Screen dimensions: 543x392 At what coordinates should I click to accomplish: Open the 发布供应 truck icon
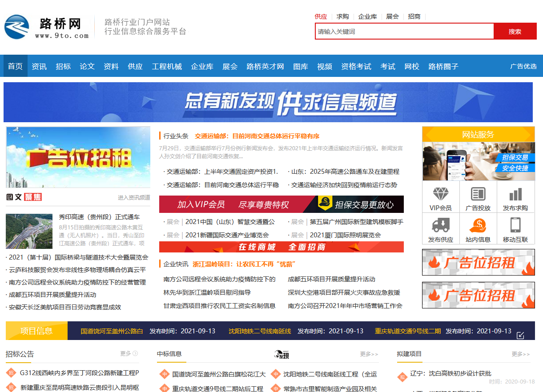441,225
